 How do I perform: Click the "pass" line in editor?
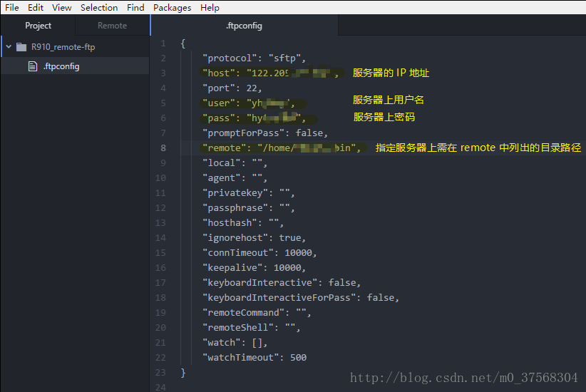pos(254,118)
